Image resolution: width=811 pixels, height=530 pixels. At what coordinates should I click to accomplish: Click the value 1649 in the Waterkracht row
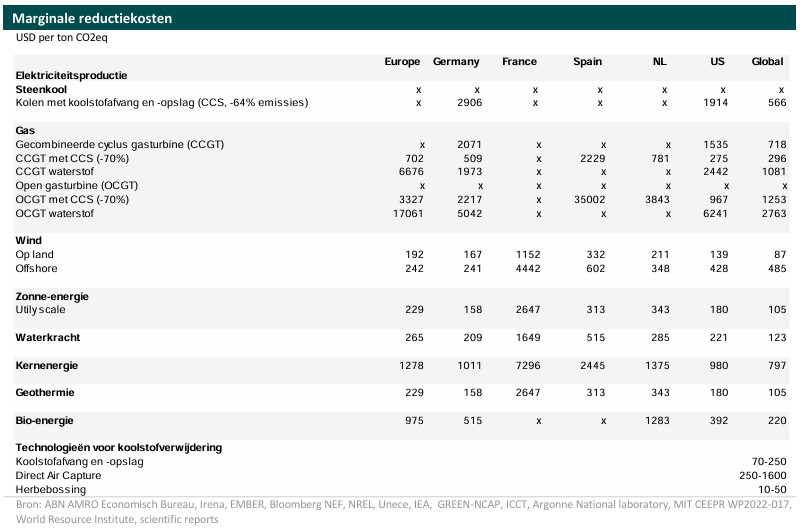(528, 337)
